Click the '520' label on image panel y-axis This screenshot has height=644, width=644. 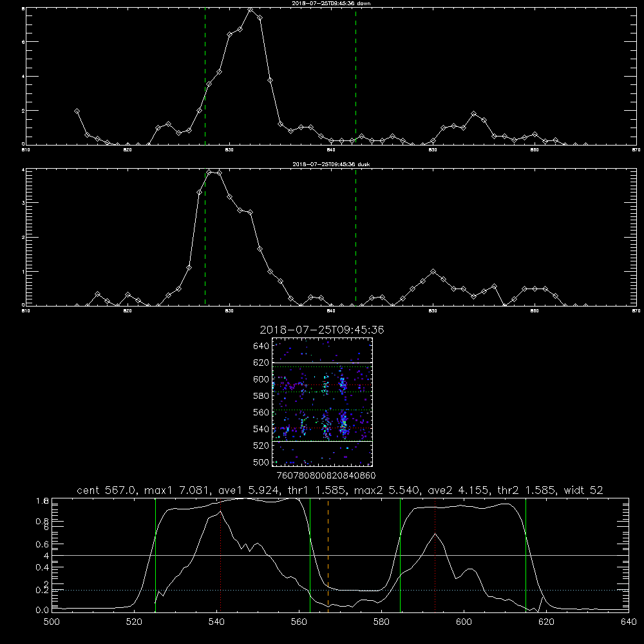click(261, 446)
